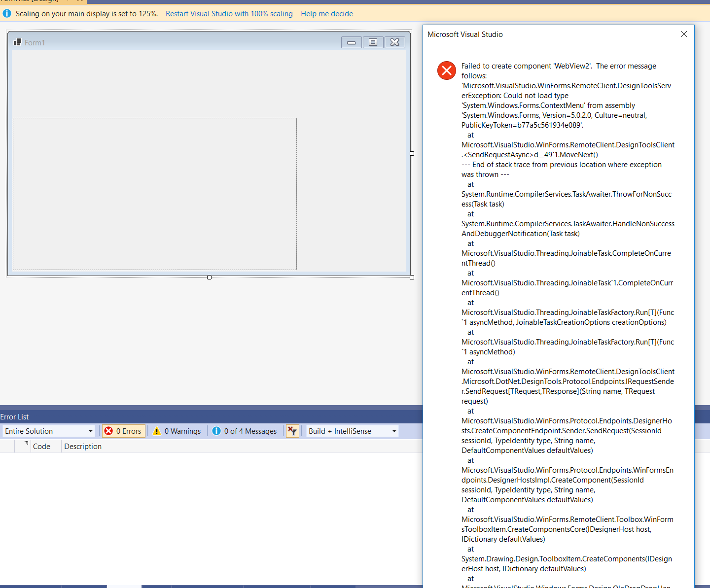Click the Form1 title bar icon

(17, 42)
